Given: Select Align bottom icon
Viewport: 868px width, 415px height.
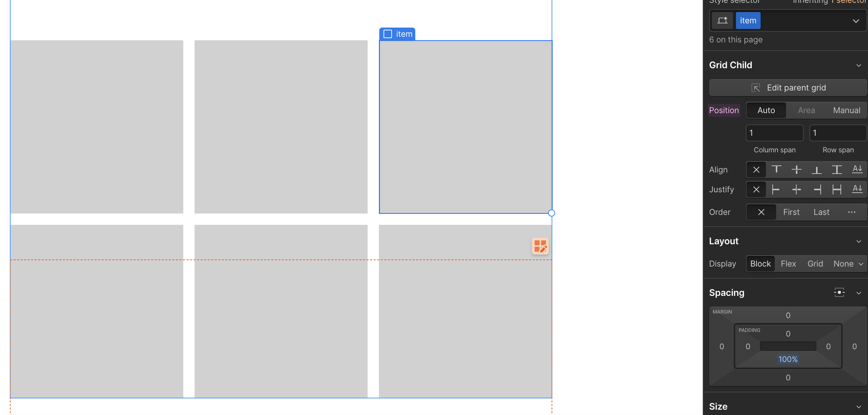Looking at the screenshot, I should point(816,170).
